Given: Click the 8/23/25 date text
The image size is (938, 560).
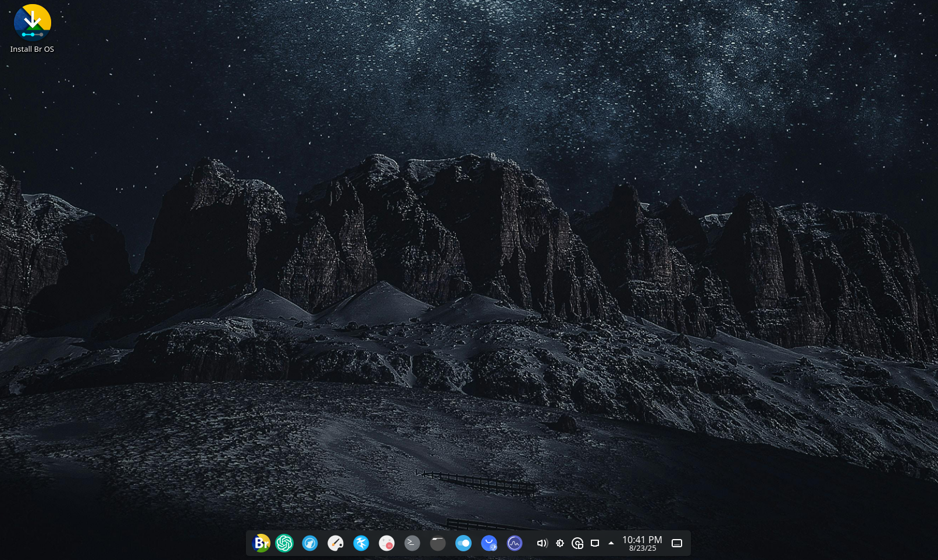Looking at the screenshot, I should click(643, 548).
